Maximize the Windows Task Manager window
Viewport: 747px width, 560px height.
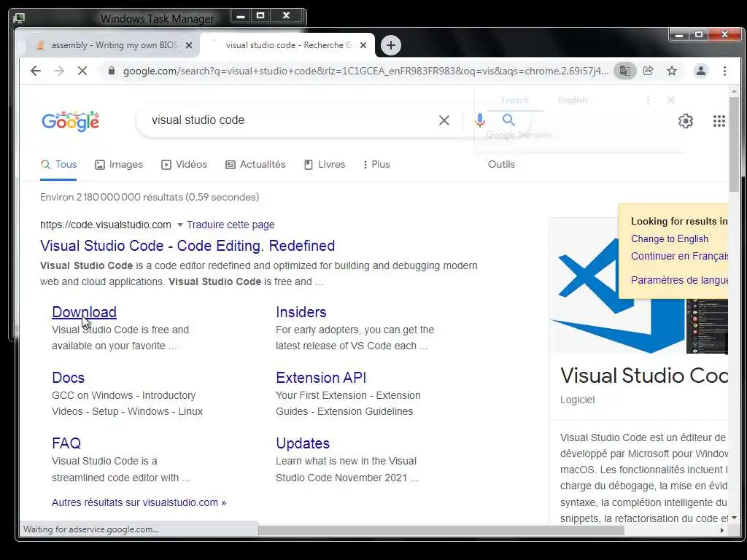(260, 16)
